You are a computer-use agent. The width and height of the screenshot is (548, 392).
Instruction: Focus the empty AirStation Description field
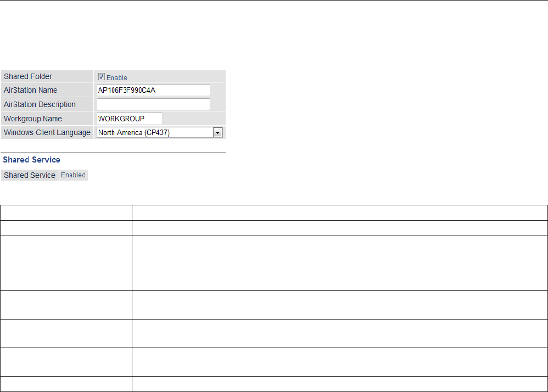153,104
